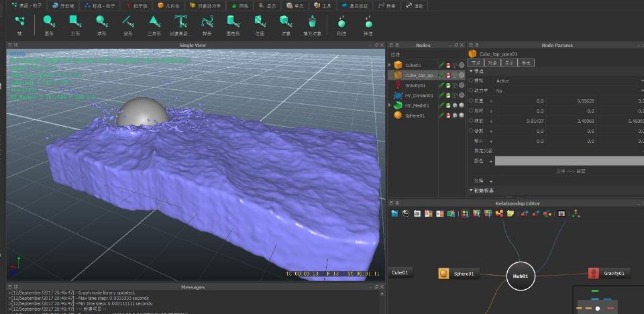Click the green box with red X icon
Screen dimensions: 644x314
451,213
